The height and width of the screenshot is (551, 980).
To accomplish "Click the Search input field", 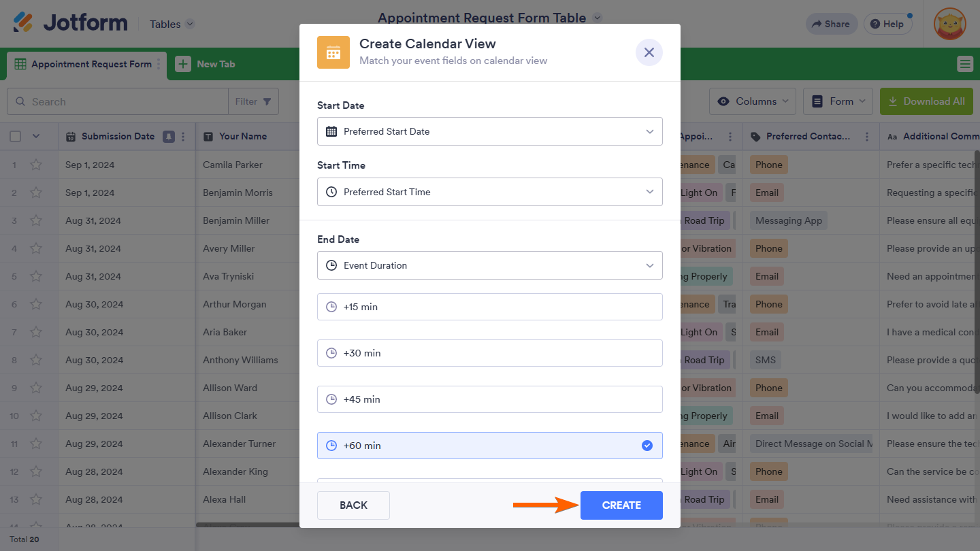I will (126, 101).
